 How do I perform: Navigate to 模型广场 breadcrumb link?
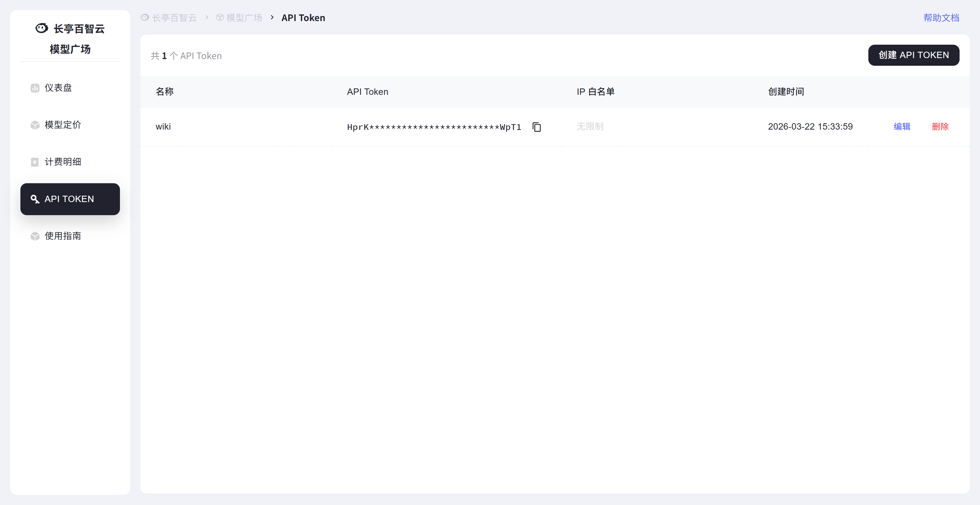point(244,18)
